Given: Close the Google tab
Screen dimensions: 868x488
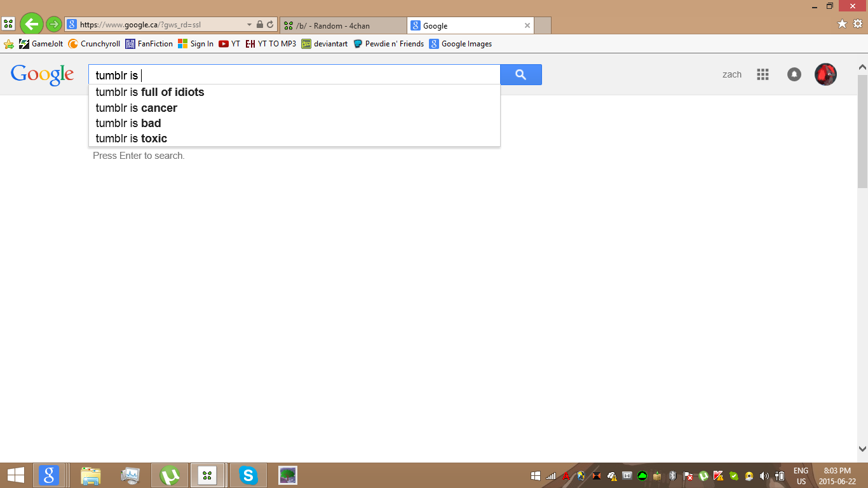Looking at the screenshot, I should [527, 25].
